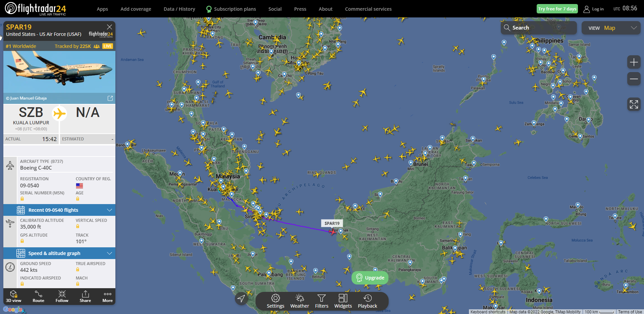Click the #1 Worldwide ranking label
644x314 pixels.
[x=21, y=46]
